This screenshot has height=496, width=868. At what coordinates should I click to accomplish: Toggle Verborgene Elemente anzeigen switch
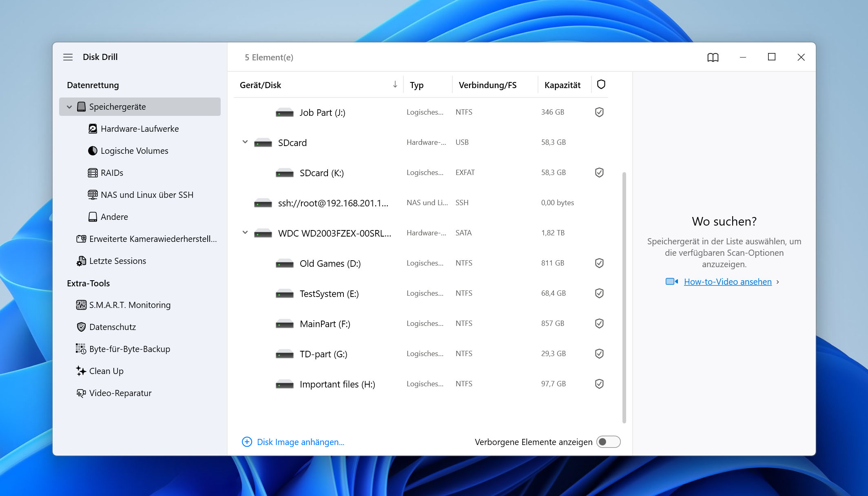(608, 442)
